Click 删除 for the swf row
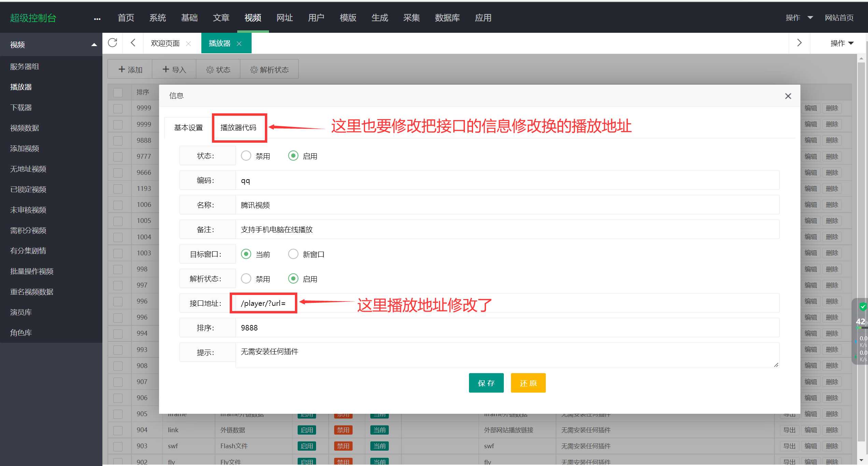 click(832, 446)
